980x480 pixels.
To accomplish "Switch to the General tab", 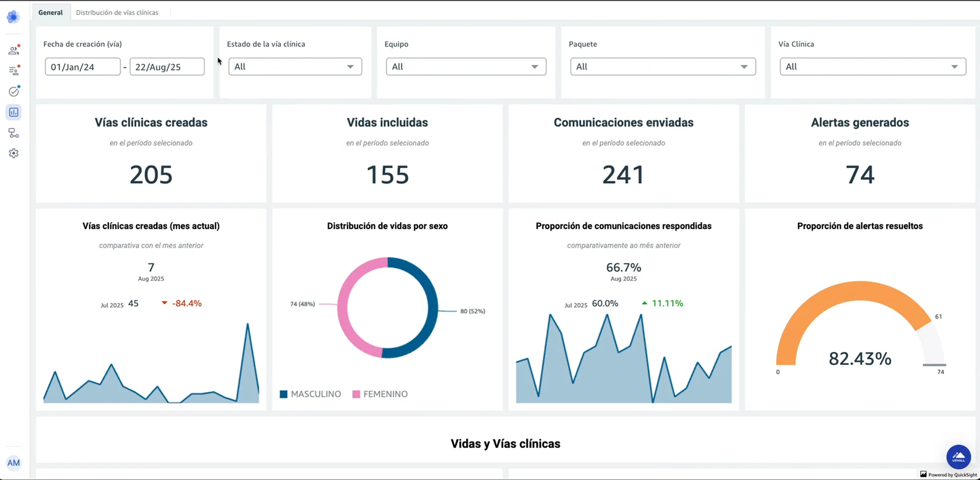I will coord(50,12).
